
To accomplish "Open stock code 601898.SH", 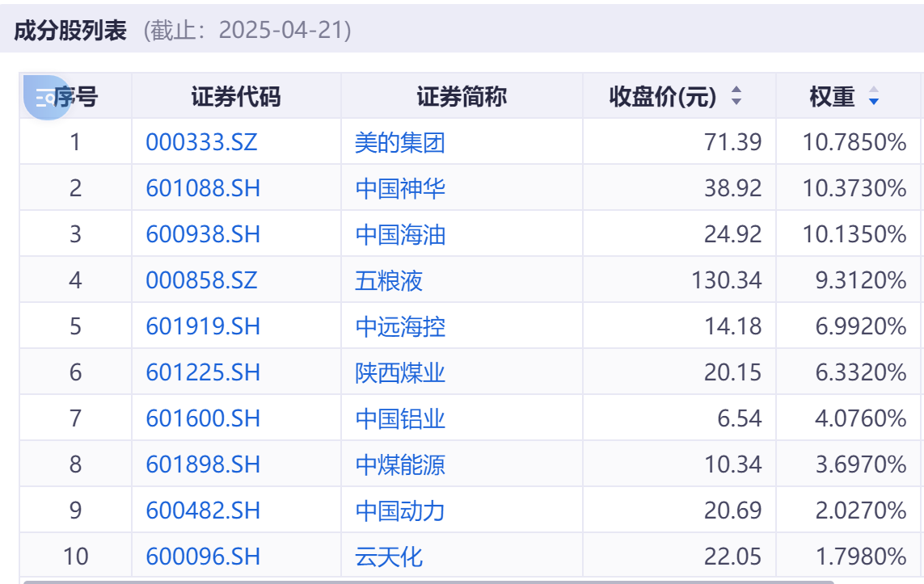I will (x=203, y=464).
